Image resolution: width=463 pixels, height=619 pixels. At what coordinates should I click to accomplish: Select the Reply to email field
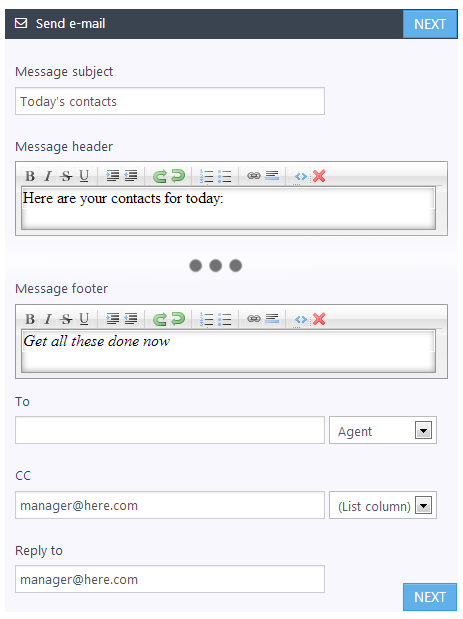pyautogui.click(x=170, y=579)
